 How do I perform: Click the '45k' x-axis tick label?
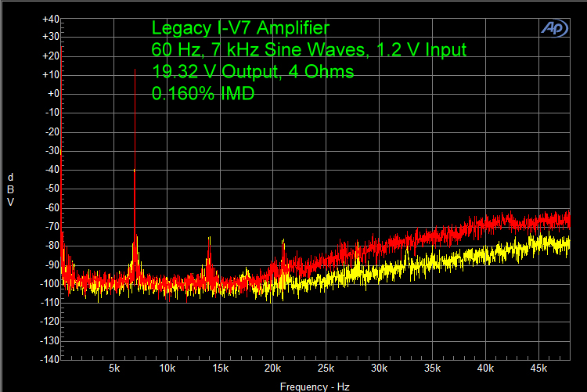(538, 368)
